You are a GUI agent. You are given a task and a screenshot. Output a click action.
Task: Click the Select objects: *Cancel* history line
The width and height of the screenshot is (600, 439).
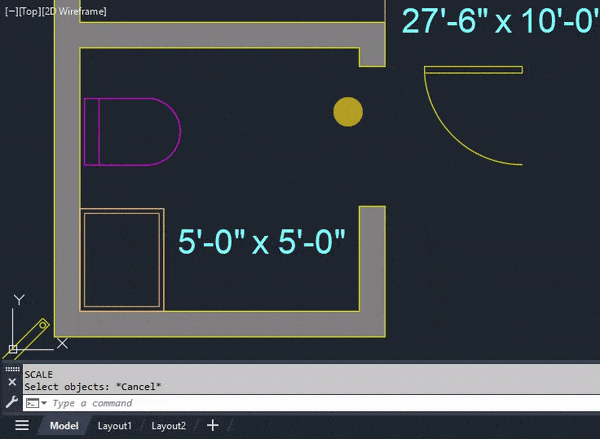click(x=93, y=387)
